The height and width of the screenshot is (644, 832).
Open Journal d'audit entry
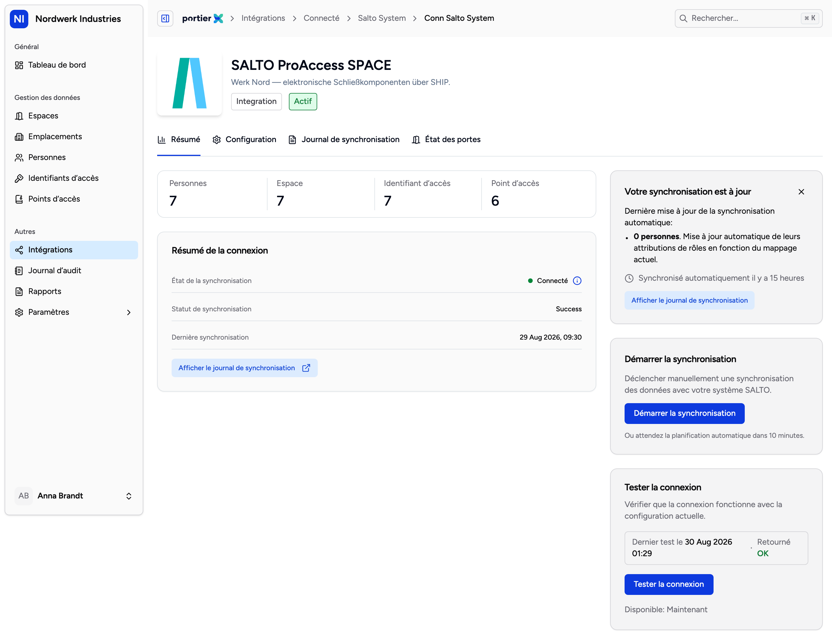[74, 271]
